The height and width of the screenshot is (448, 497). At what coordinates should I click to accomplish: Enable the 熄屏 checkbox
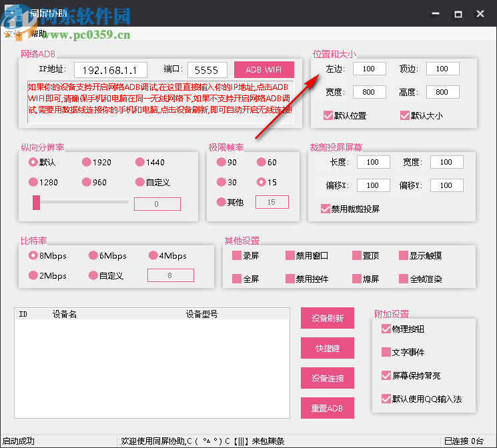coord(357,279)
